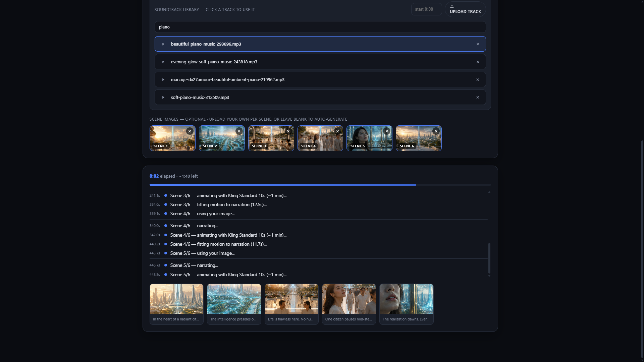Open Scene 2 image thumbnail
The height and width of the screenshot is (362, 644).
pyautogui.click(x=222, y=138)
